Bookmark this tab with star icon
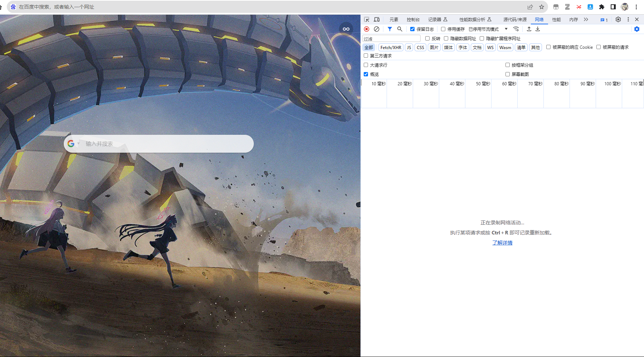 click(x=542, y=7)
